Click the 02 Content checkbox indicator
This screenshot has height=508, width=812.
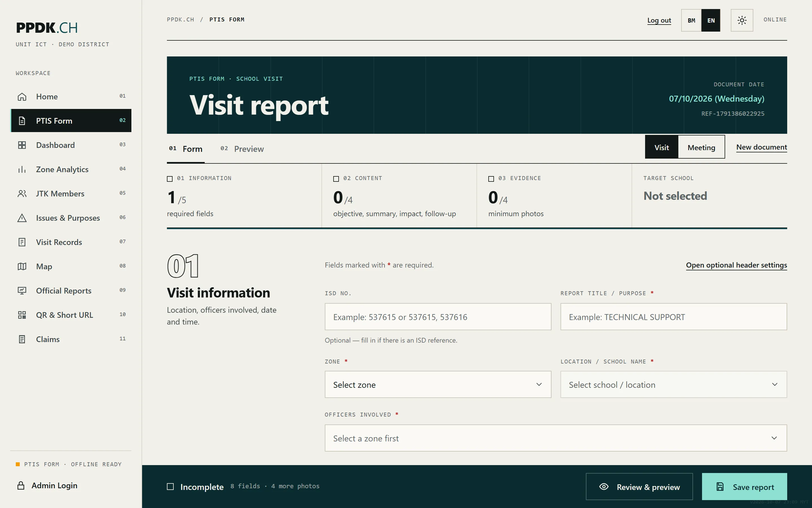(336, 179)
